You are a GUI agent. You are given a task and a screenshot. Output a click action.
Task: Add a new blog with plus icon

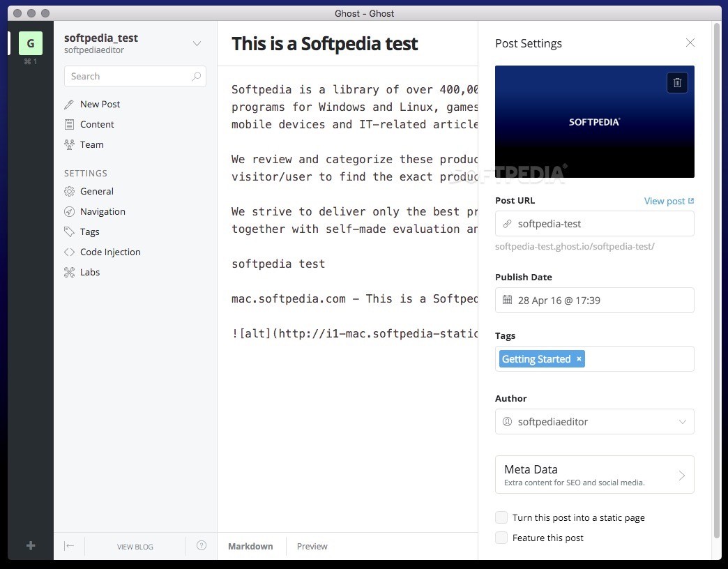point(31,546)
